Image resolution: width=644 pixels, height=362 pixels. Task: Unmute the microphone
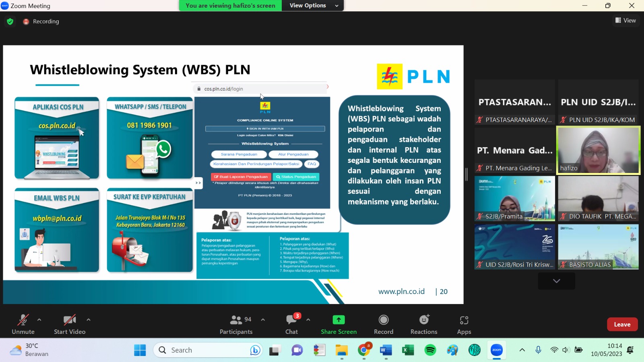pyautogui.click(x=23, y=324)
